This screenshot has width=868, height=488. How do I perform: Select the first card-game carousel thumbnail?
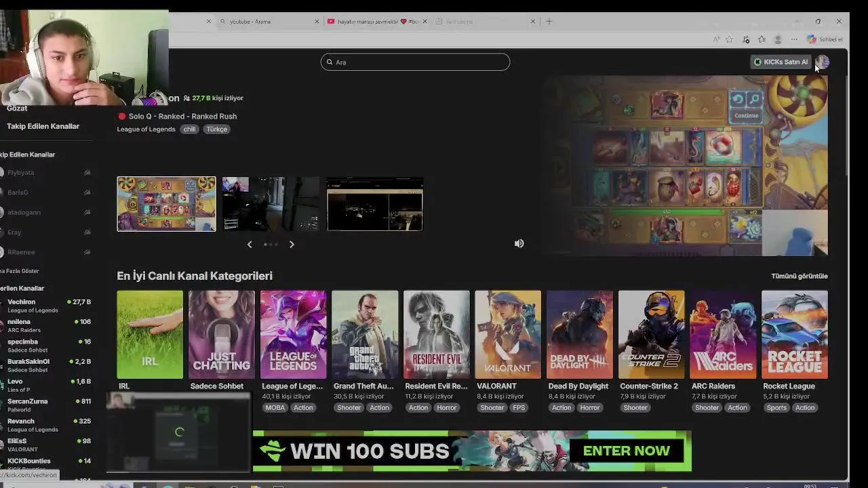pos(166,204)
